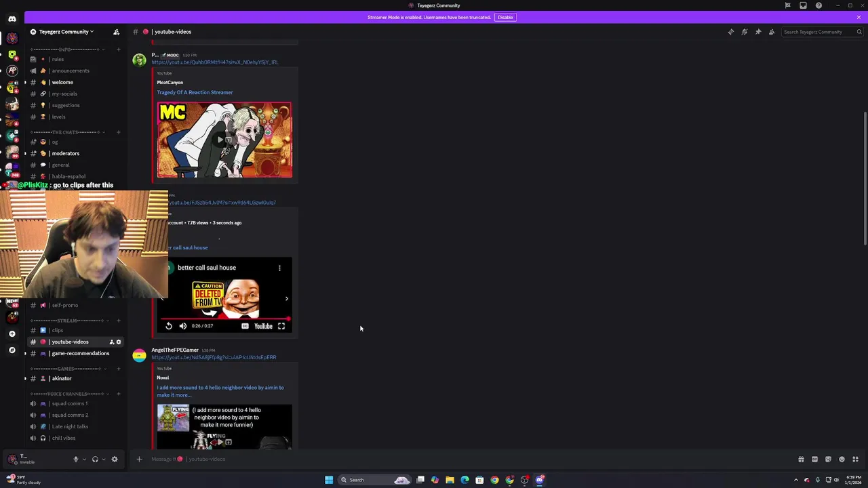Open the Discord inbox icon
This screenshot has height=488, width=868.
(803, 5)
